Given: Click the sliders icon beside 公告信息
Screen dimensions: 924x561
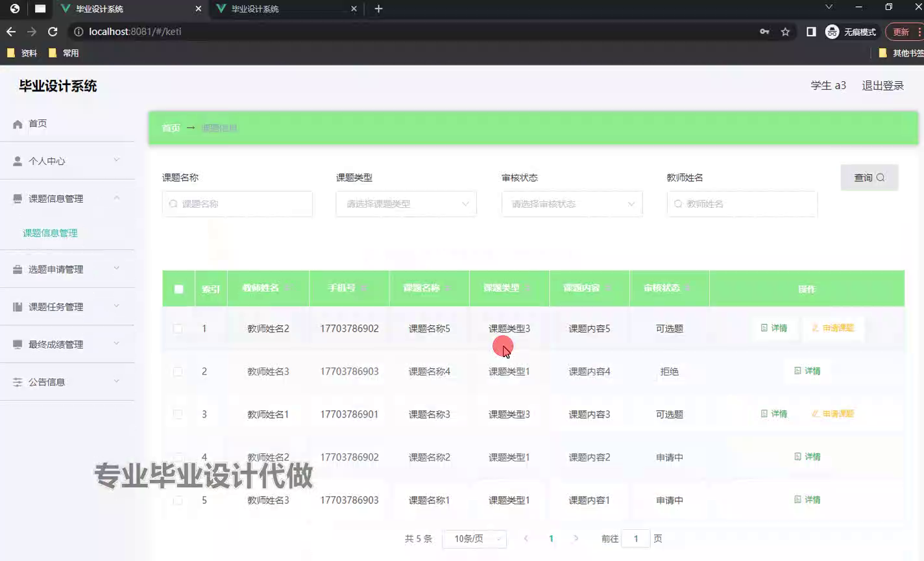Looking at the screenshot, I should (x=18, y=382).
